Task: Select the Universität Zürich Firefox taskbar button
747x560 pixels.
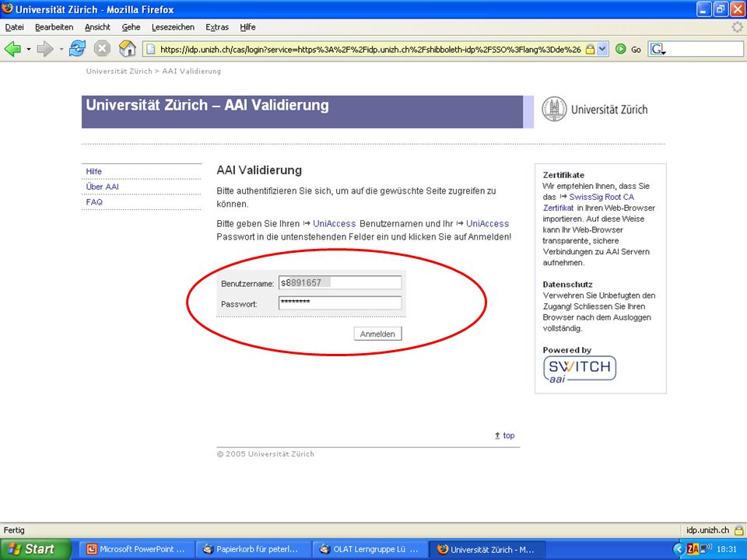Action: pos(487,550)
